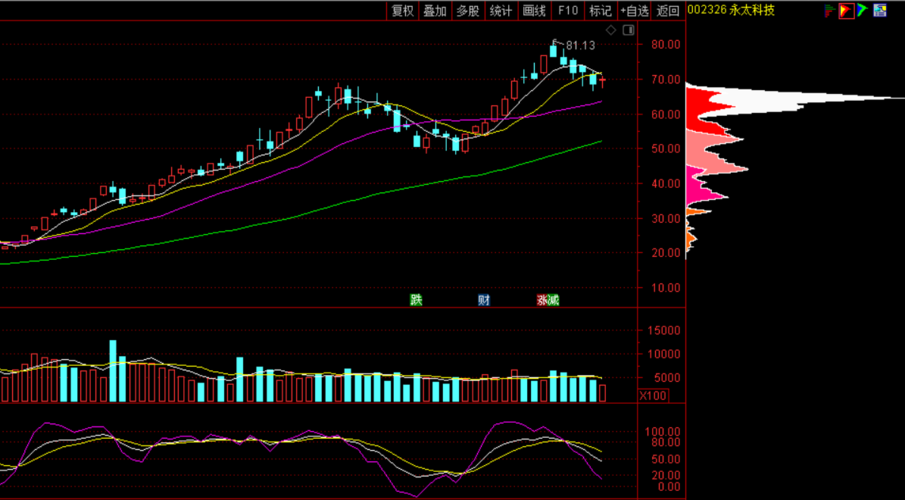Viewport: 905px width, 500px height.
Task: Click the 10000 volume axis label
Action: 664,354
